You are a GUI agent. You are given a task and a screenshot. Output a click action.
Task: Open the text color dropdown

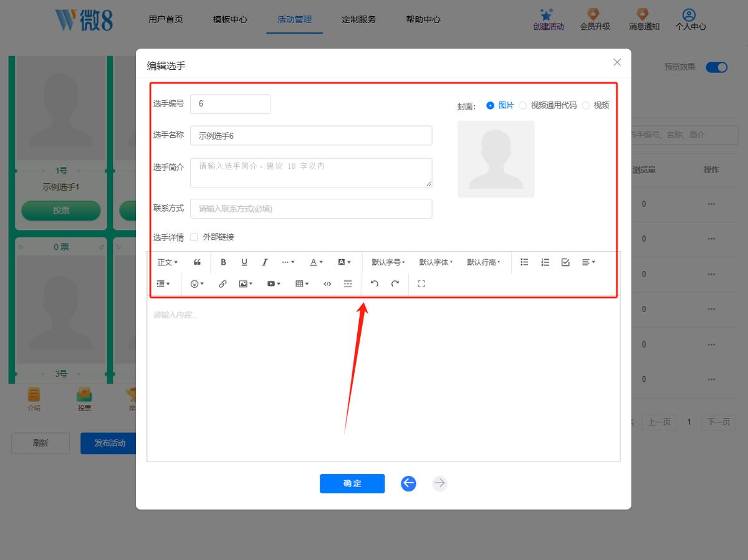pyautogui.click(x=317, y=262)
